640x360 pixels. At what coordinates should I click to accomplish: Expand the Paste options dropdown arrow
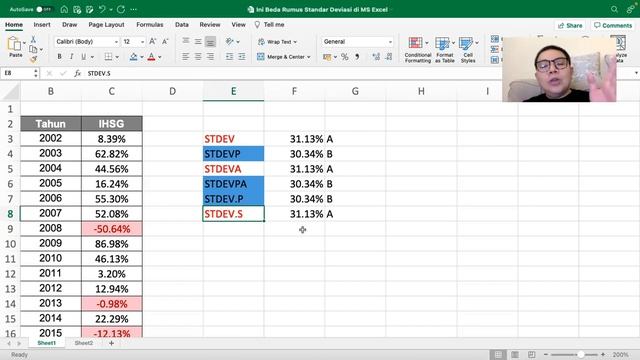24,42
